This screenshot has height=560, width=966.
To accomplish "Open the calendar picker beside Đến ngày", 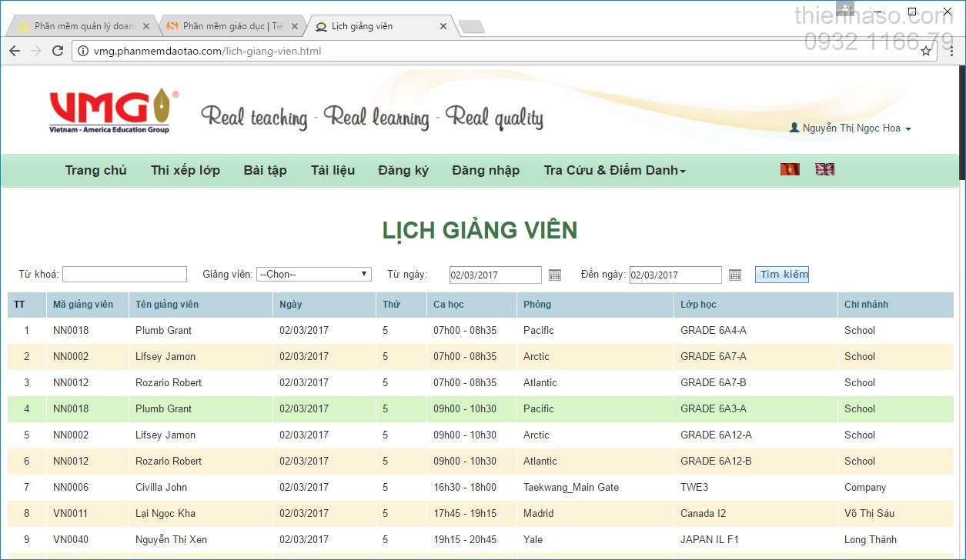I will (x=735, y=275).
